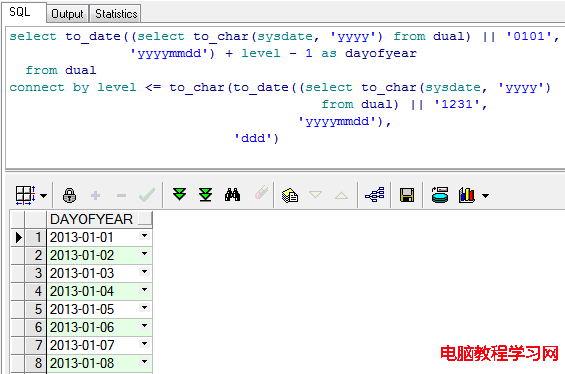Click the current-row indicator arrow on row 1
This screenshot has width=565, height=374.
18,237
